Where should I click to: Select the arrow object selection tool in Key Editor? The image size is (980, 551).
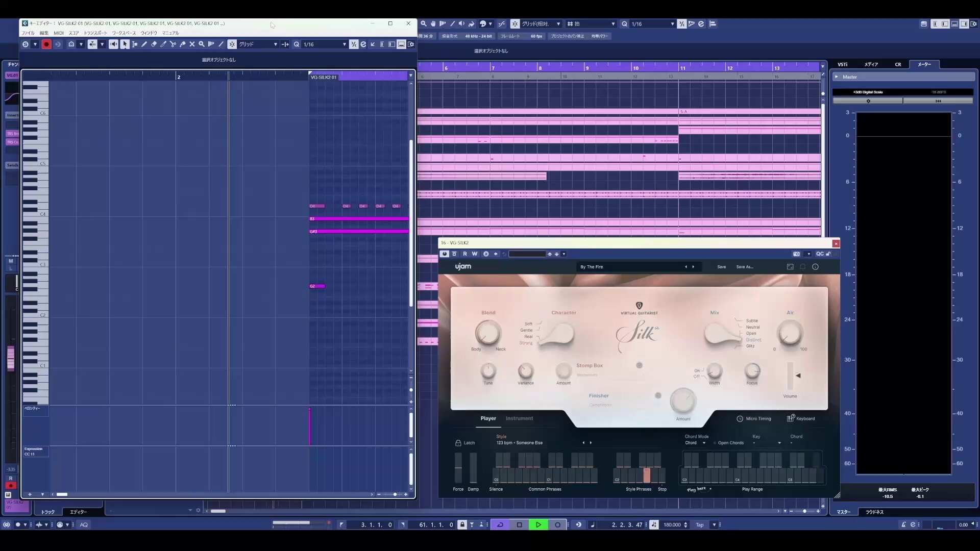[125, 44]
